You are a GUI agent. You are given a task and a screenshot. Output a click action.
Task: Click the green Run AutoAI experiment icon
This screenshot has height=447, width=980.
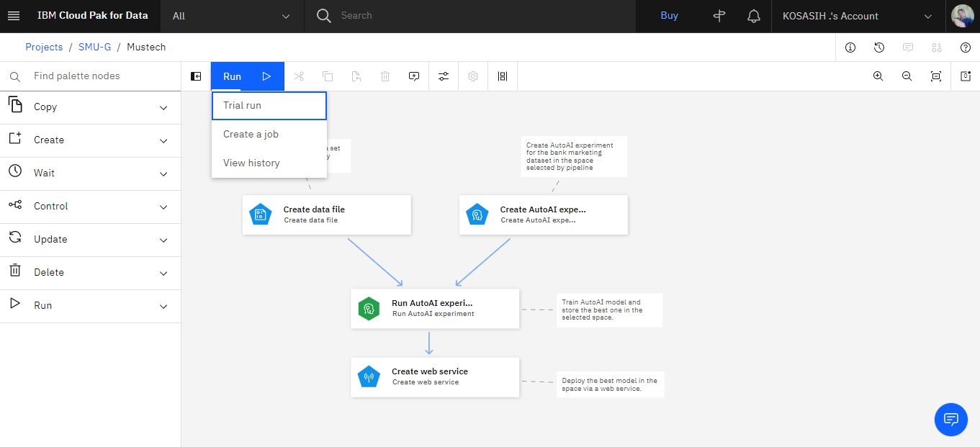[369, 309]
